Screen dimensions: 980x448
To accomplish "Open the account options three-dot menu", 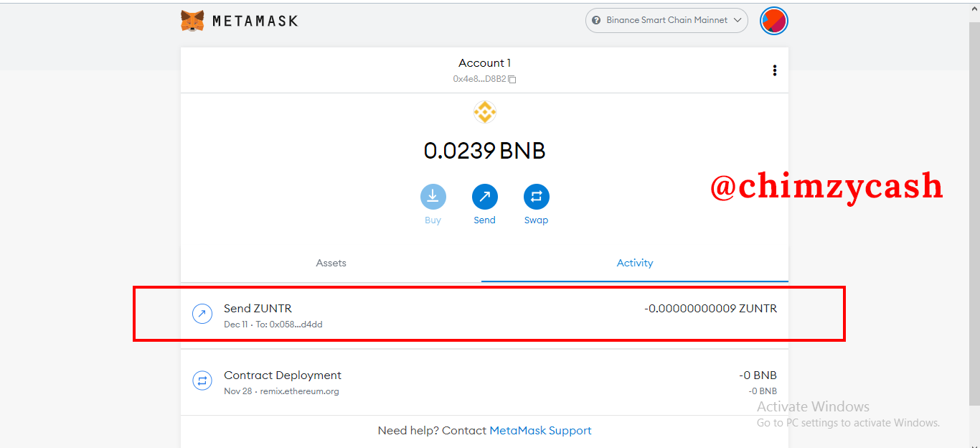I will [774, 70].
